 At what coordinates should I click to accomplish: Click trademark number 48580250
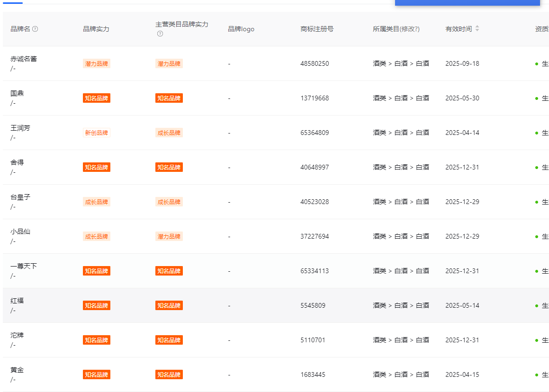tap(315, 64)
